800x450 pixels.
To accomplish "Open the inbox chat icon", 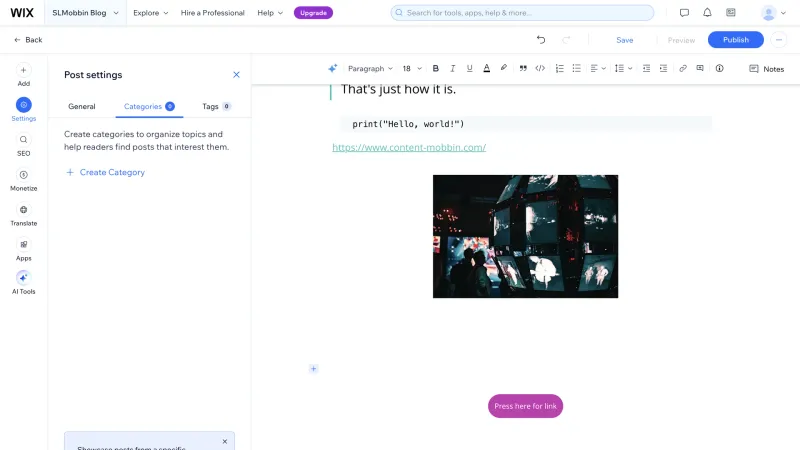I will click(x=684, y=13).
